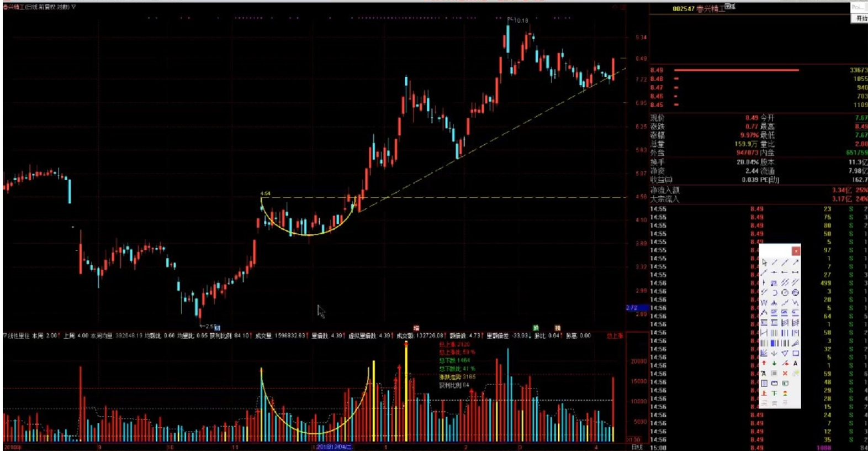Click the 日线 period label at bottom
Image resolution: width=868 pixels, height=451 pixels.
pos(637,447)
